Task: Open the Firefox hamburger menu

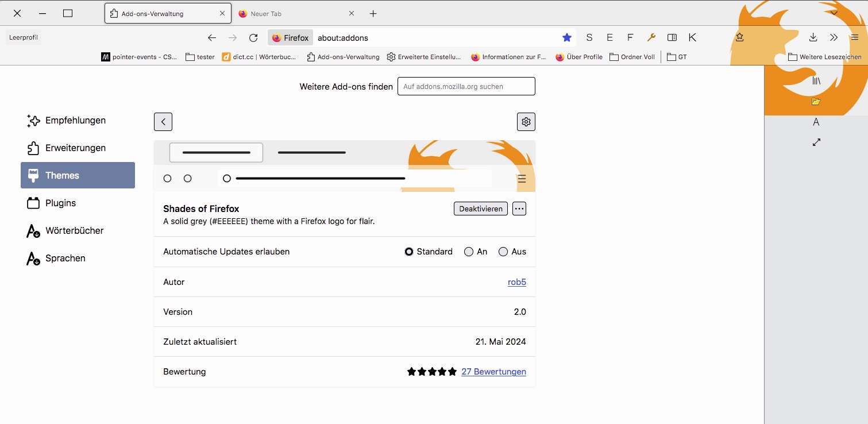Action: coord(855,38)
